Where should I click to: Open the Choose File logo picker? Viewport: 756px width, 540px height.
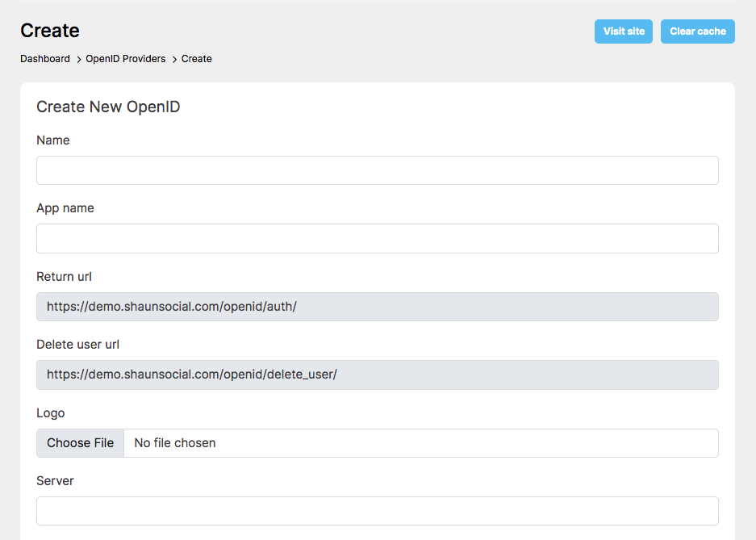tap(80, 443)
